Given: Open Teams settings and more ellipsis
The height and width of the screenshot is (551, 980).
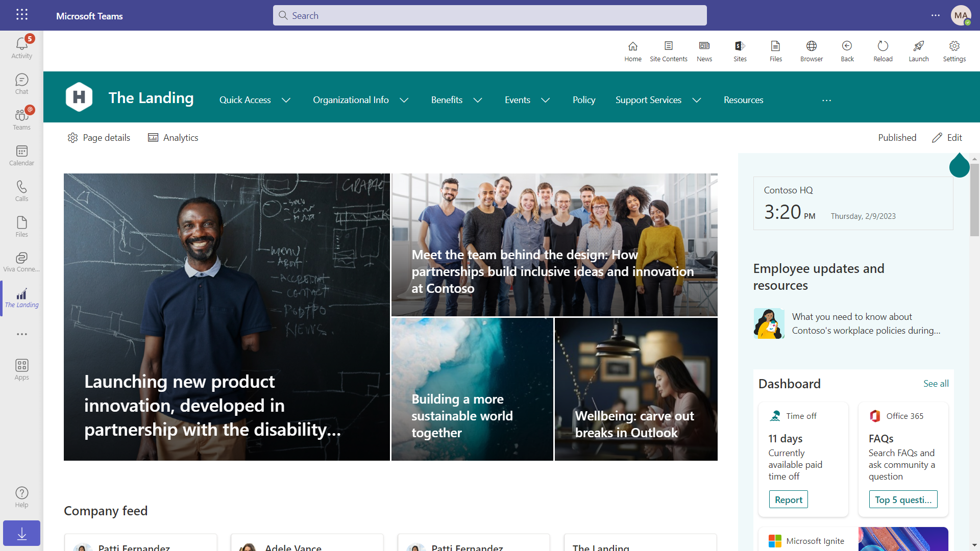Looking at the screenshot, I should [x=935, y=15].
